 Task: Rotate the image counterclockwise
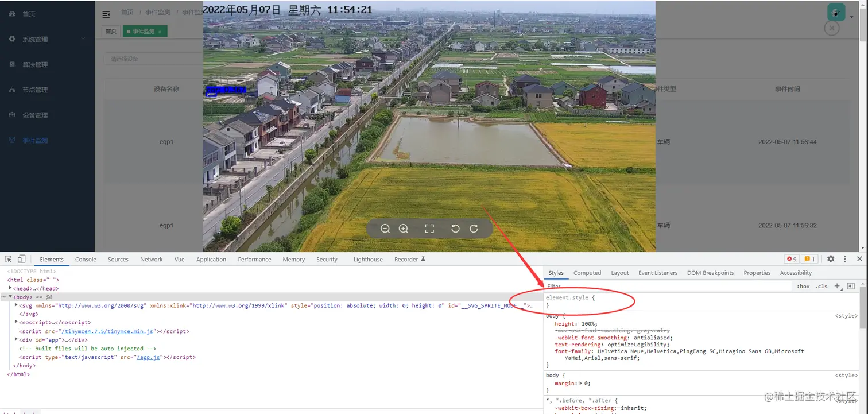coord(455,229)
